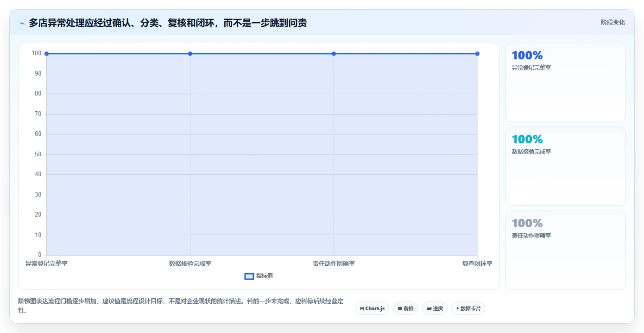Click the 数据核验完成率 x-axis label
Viewport: 644px width, 333px height.
190,263
